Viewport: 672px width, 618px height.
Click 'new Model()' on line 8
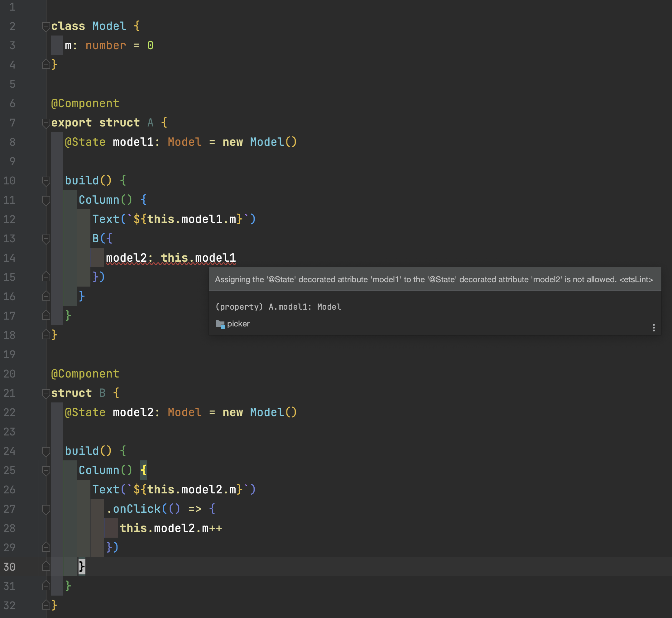coord(260,142)
